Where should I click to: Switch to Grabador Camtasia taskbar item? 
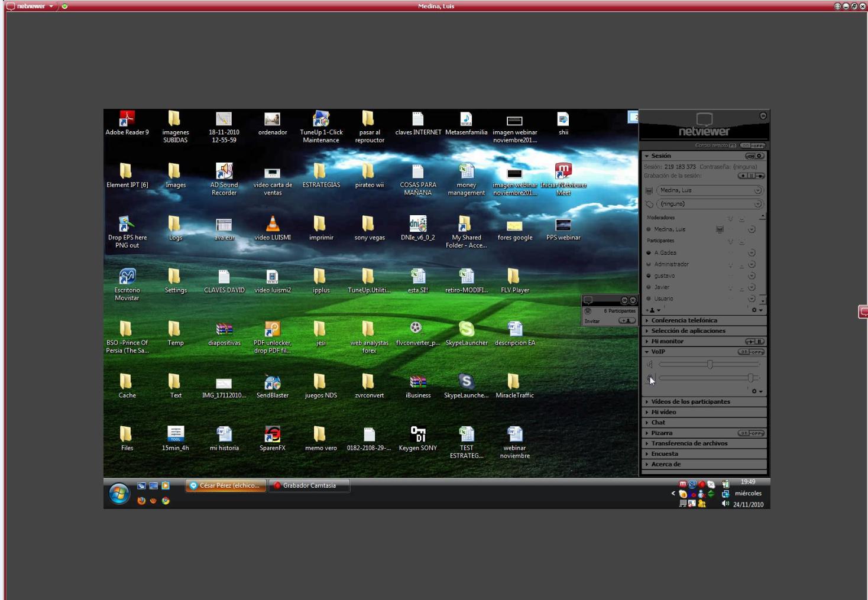[309, 486]
